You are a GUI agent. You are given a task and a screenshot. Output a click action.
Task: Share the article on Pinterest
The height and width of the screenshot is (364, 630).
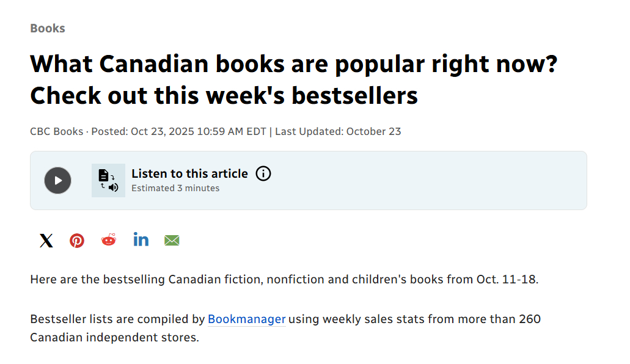coord(77,241)
